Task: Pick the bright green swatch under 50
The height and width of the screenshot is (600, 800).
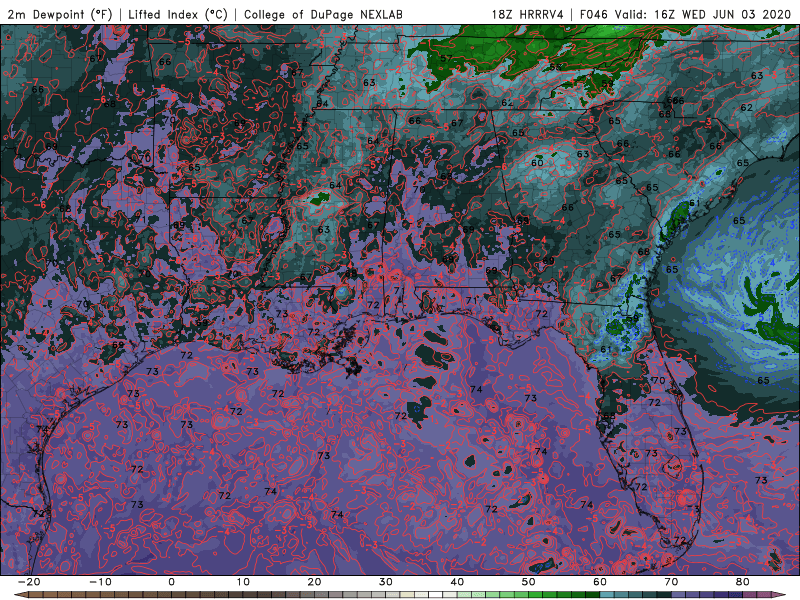Action: (536, 595)
